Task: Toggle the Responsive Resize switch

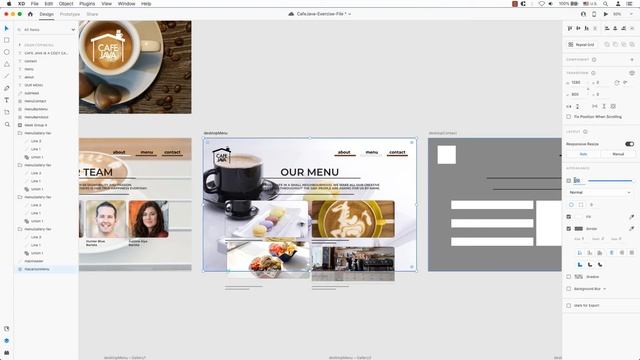Action: coord(629,144)
